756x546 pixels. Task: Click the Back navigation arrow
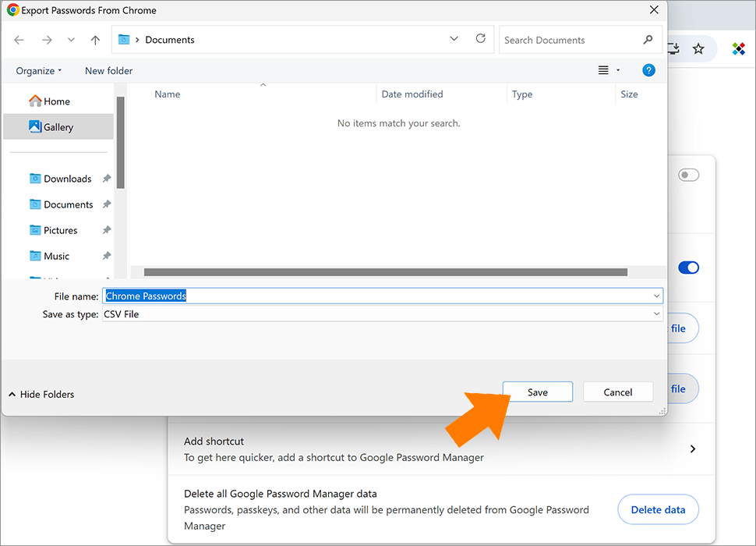click(x=19, y=40)
